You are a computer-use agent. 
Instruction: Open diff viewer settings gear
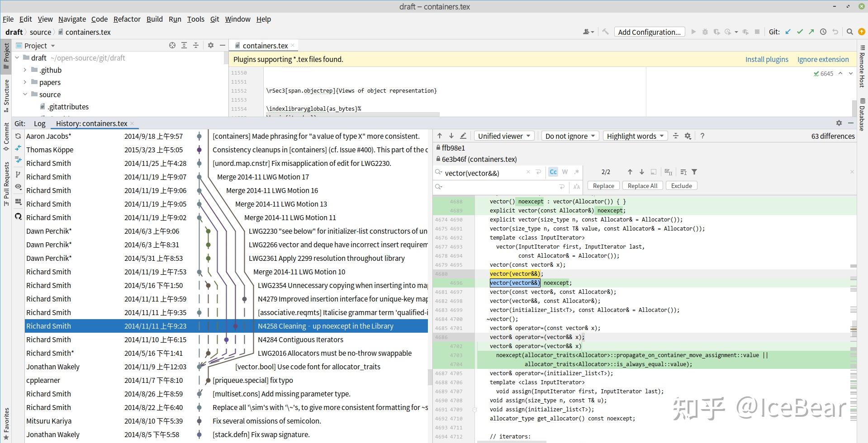point(688,136)
